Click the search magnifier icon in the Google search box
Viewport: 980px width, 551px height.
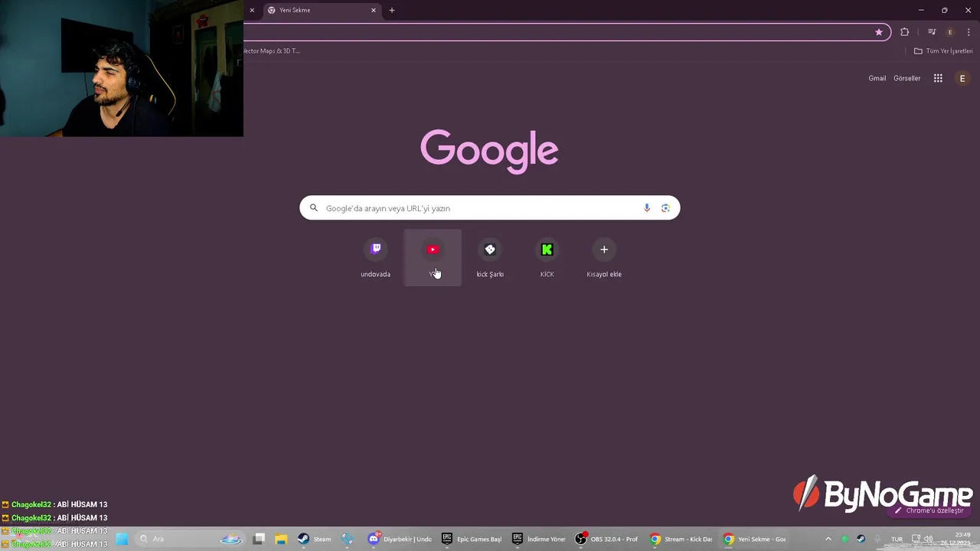(x=313, y=208)
